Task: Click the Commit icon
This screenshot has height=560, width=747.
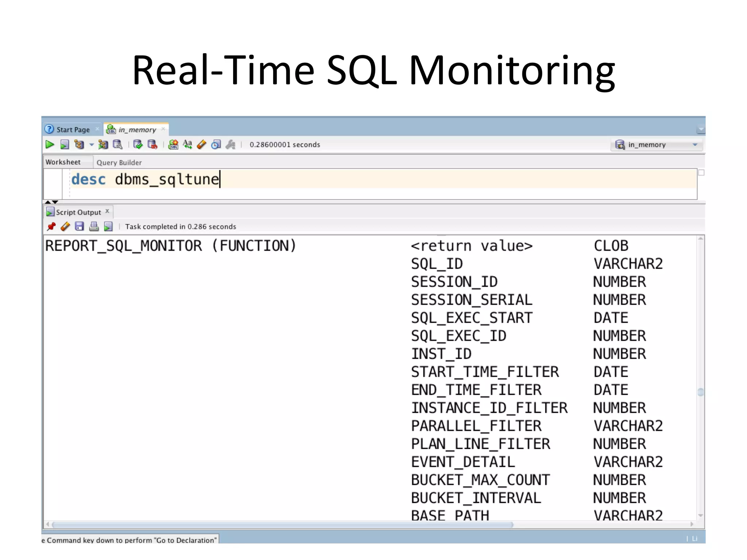Action: tap(138, 145)
